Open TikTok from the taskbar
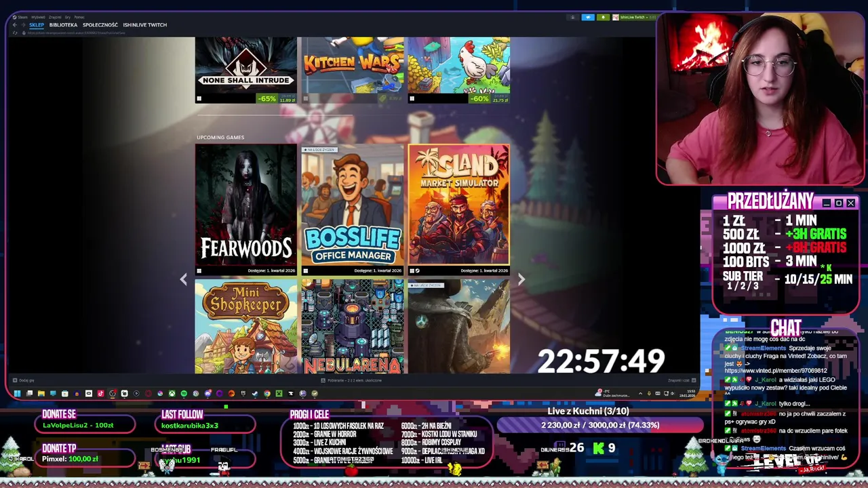 tap(100, 393)
